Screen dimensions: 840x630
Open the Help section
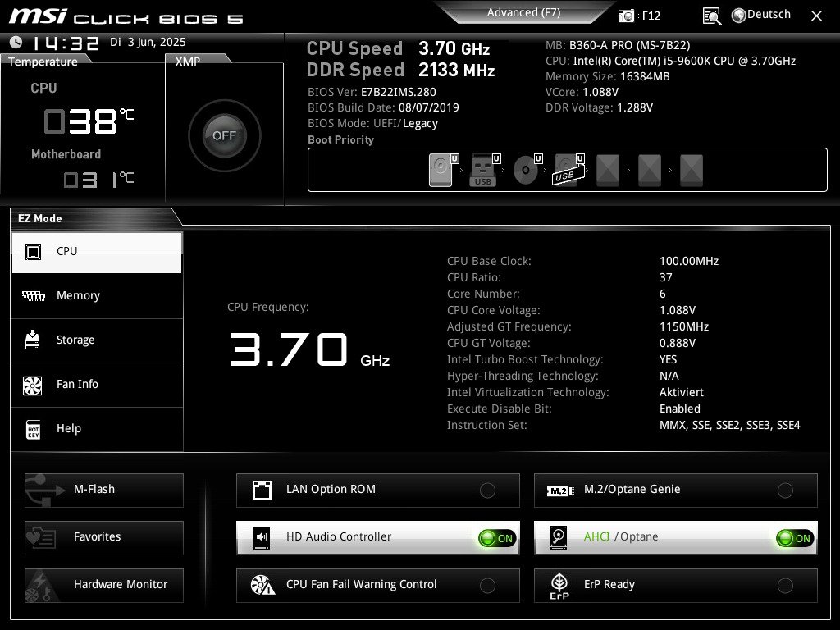tap(97, 429)
